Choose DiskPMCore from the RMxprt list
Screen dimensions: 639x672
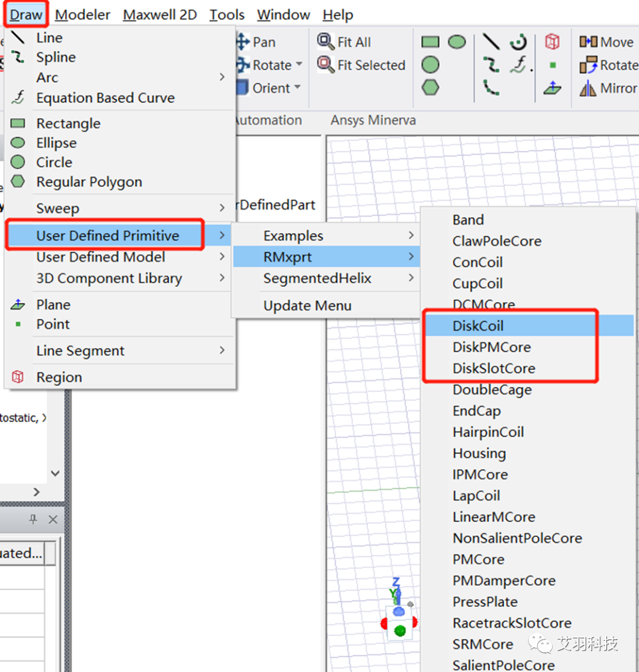(x=529, y=347)
